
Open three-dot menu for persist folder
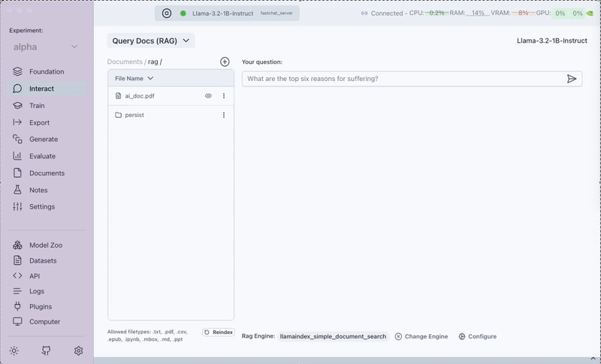coord(223,115)
